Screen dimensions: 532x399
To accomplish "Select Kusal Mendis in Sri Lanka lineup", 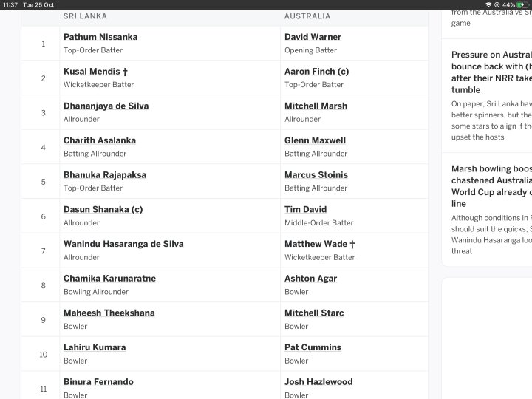I will [95, 72].
